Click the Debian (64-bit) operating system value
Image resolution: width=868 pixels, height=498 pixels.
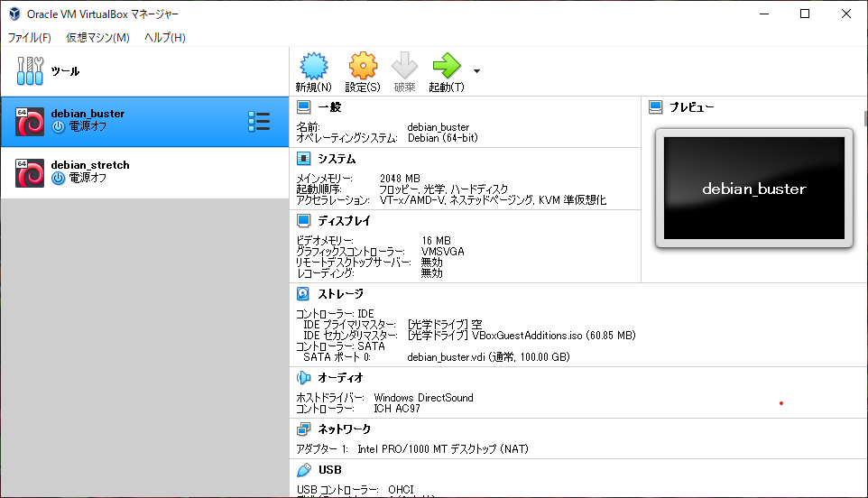pos(443,138)
